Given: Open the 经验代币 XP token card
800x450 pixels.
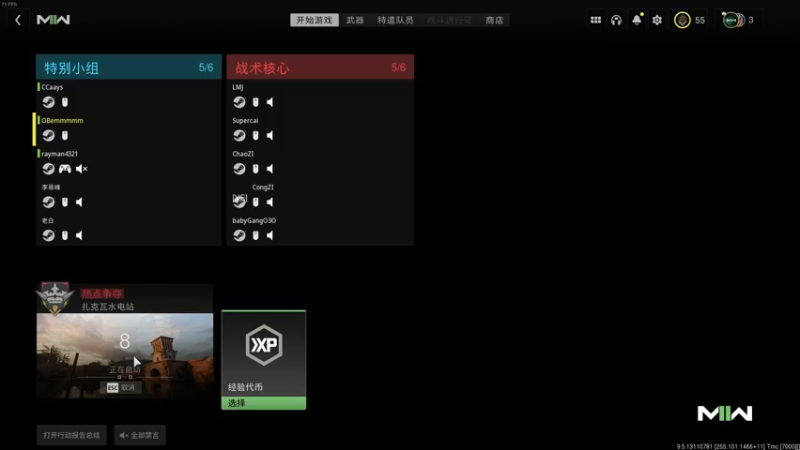Looking at the screenshot, I should (264, 360).
